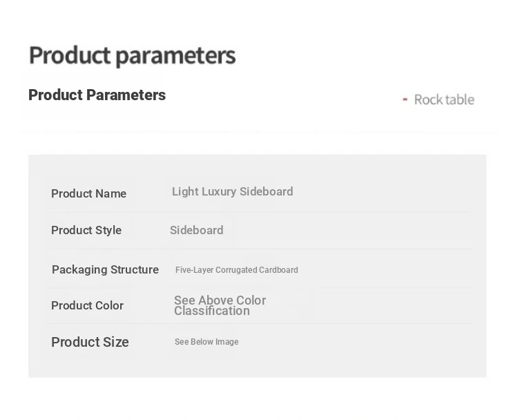518x420 pixels.
Task: Click the word Luxury in product name
Action: point(219,191)
